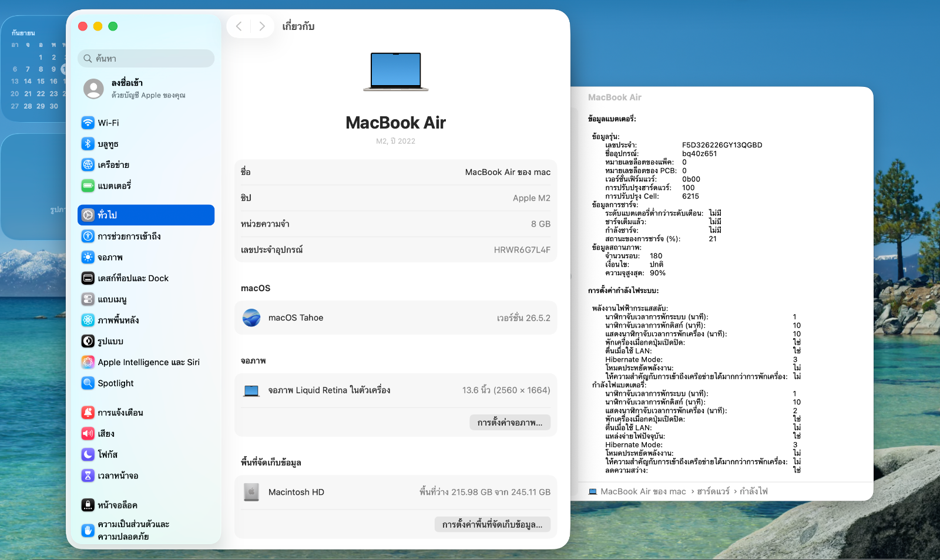Click firmware version 0b00 in System Information
The height and width of the screenshot is (560, 940).
pyautogui.click(x=691, y=180)
